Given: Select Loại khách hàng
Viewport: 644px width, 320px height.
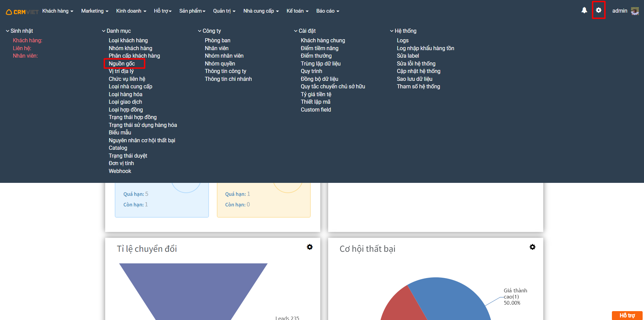Looking at the screenshot, I should [128, 41].
